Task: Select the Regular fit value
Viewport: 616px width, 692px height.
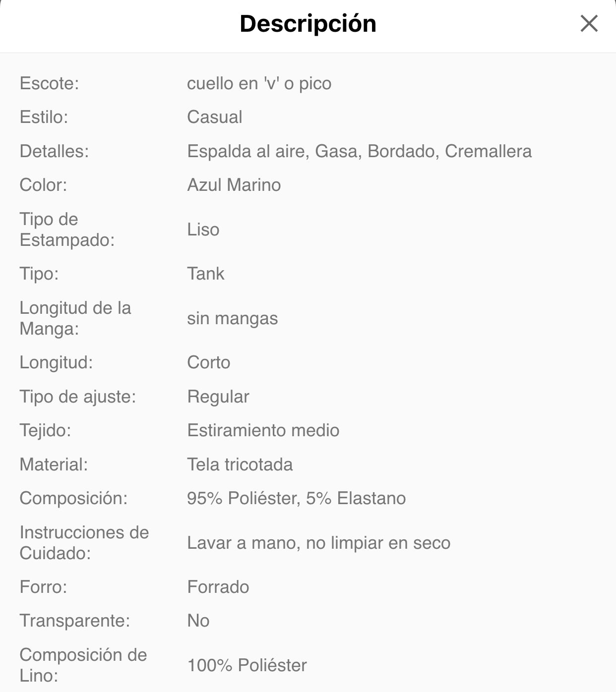Action: coord(218,397)
